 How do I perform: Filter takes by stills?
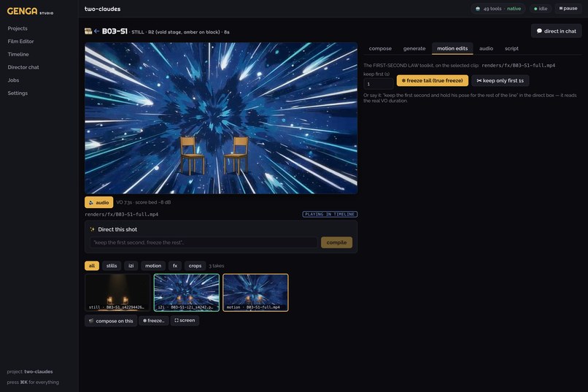(112, 266)
